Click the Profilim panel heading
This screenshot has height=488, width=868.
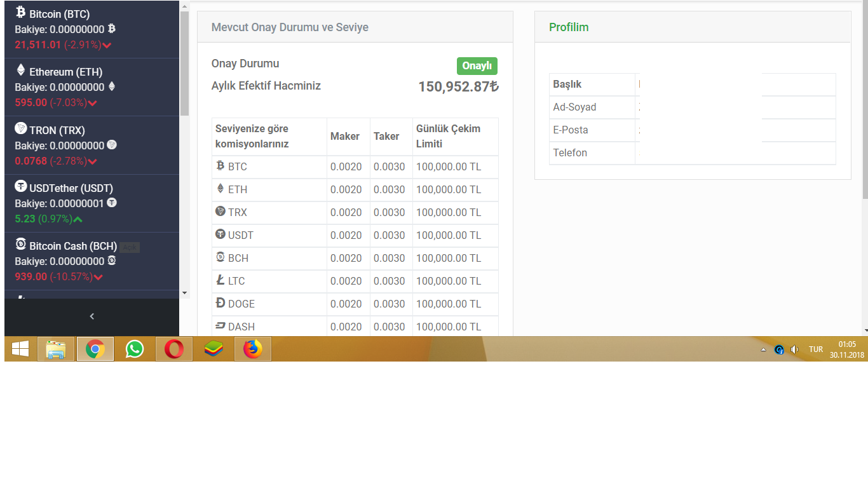[569, 27]
